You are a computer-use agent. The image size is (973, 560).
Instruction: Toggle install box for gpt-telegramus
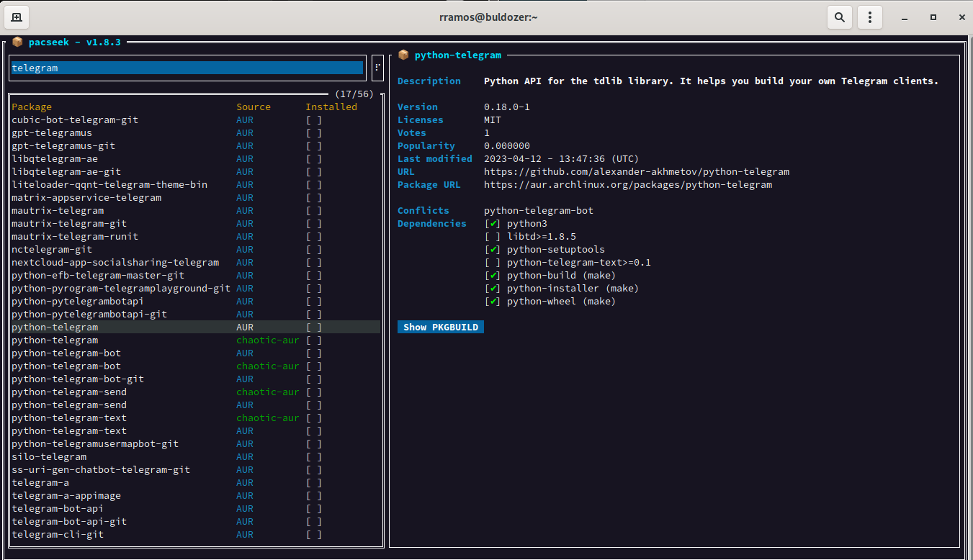tap(314, 132)
